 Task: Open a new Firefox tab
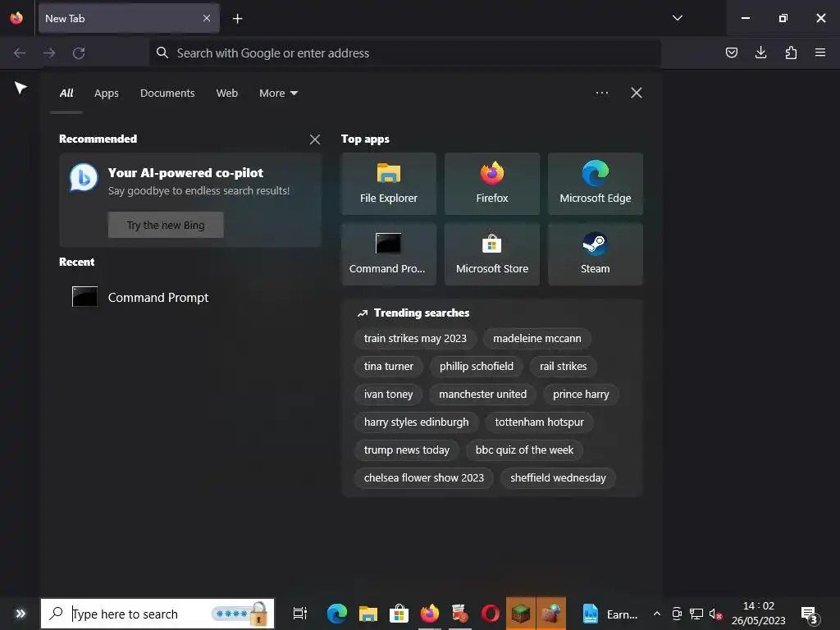(x=237, y=19)
